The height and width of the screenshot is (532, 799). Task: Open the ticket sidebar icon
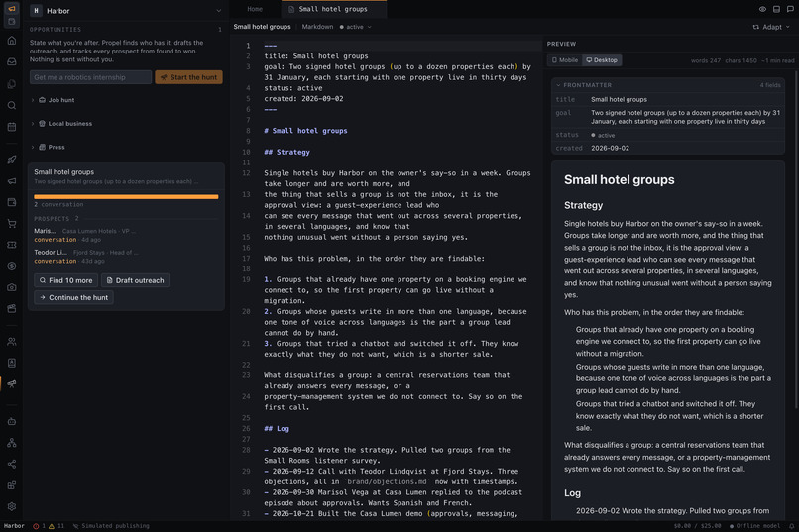11,245
